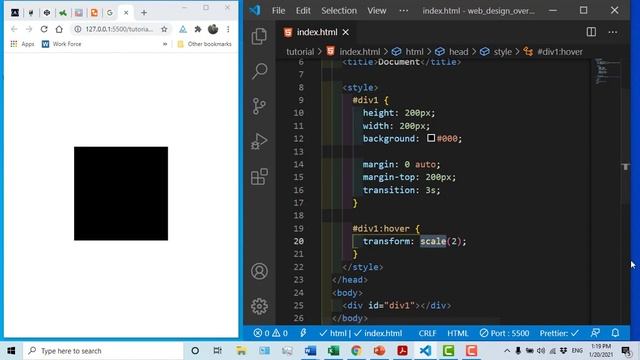The image size is (640, 360).
Task: Expand the hidden menus ellipsis in title bar
Action: tap(403, 11)
